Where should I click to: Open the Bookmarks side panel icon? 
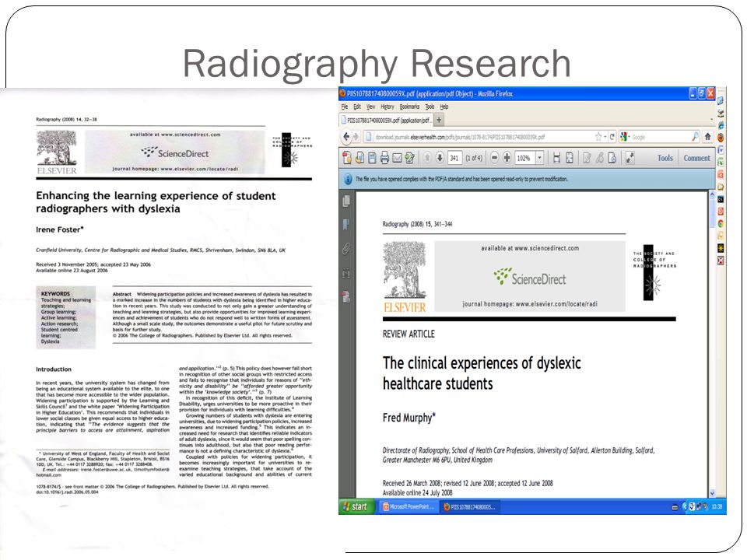click(x=346, y=225)
